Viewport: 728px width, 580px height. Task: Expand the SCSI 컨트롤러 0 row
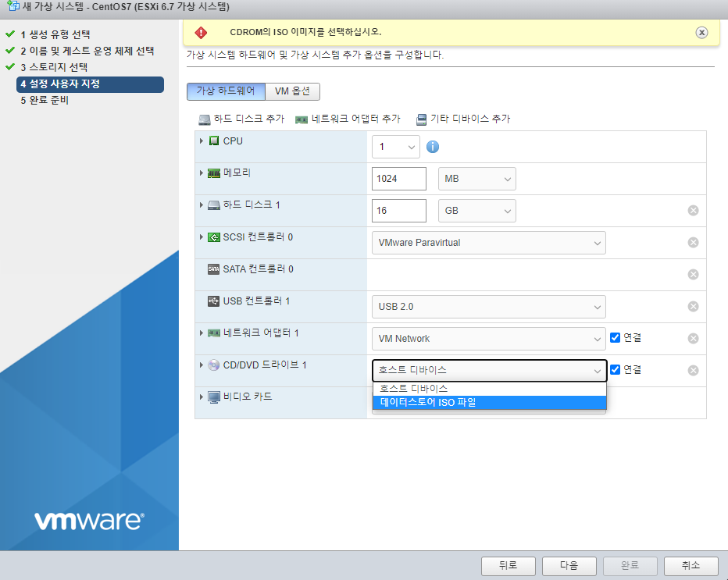(202, 237)
